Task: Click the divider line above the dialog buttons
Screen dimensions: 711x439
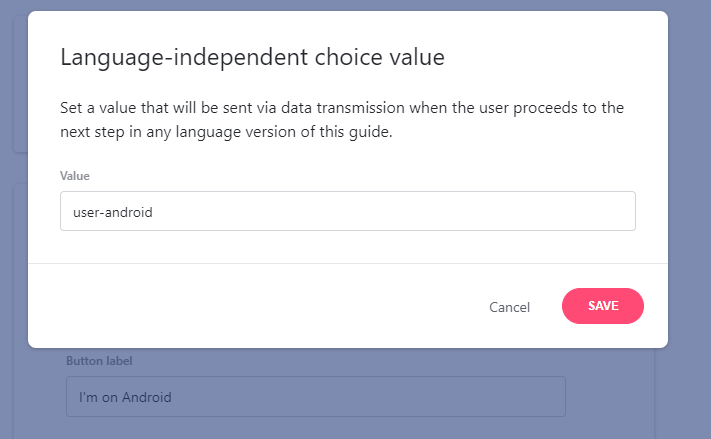Action: (x=347, y=264)
